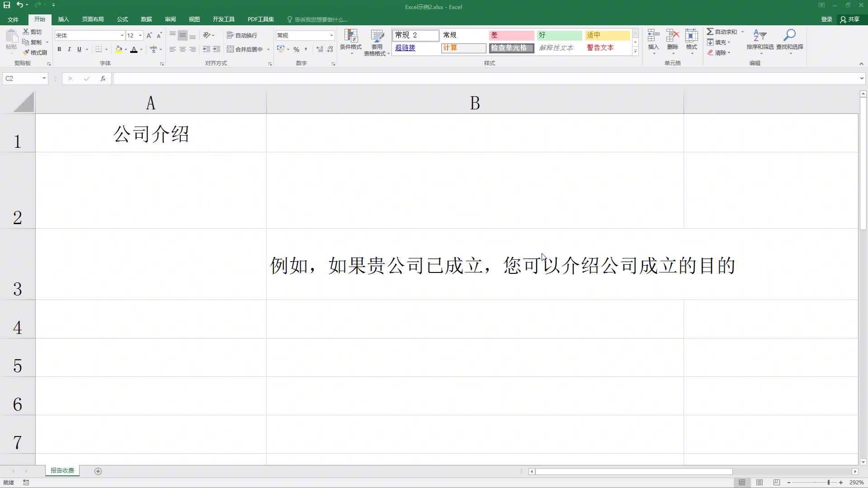Click the Insert Function fx icon
This screenshot has height=488, width=868.
coord(103,79)
